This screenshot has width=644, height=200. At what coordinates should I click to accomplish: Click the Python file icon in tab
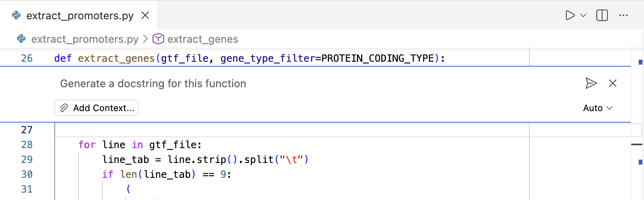tap(17, 16)
